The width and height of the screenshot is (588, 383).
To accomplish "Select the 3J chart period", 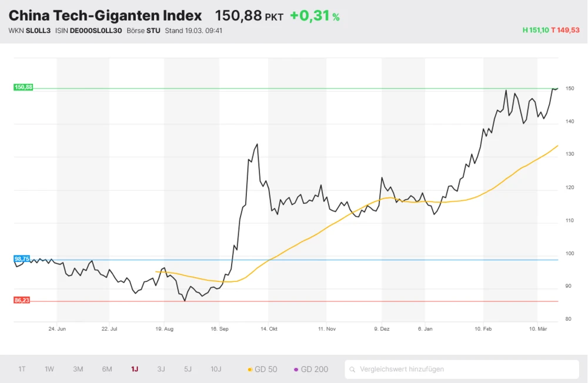I will tap(161, 369).
